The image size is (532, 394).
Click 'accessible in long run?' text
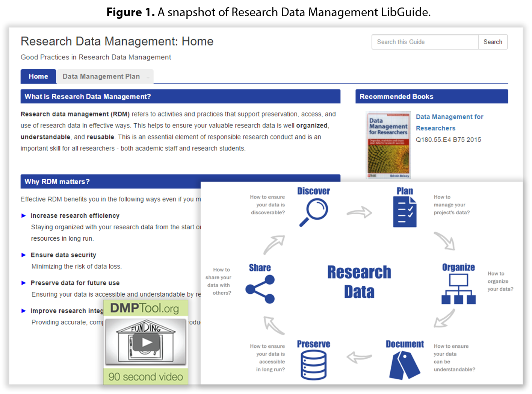pos(271,366)
